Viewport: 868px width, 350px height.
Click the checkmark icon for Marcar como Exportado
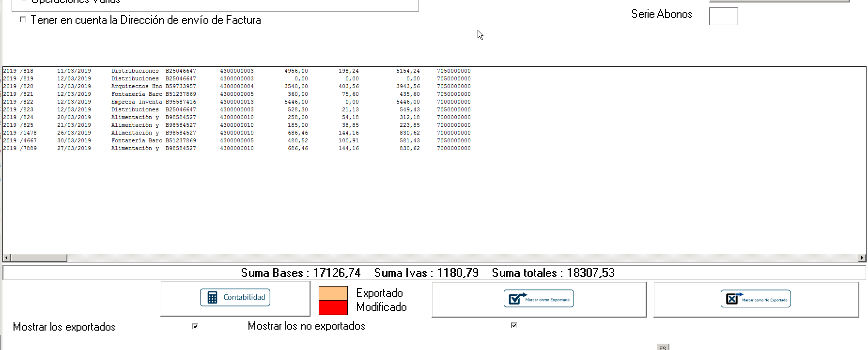coord(517,299)
